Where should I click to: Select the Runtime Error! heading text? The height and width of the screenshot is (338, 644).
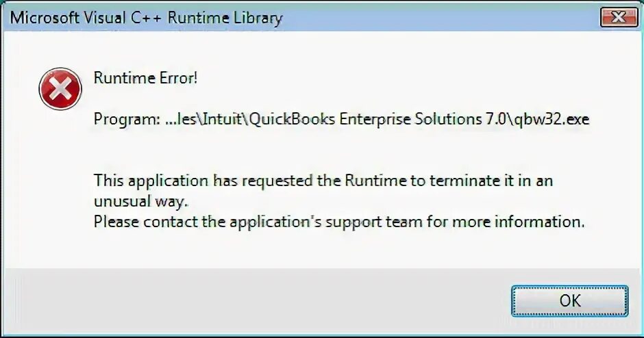pyautogui.click(x=145, y=77)
